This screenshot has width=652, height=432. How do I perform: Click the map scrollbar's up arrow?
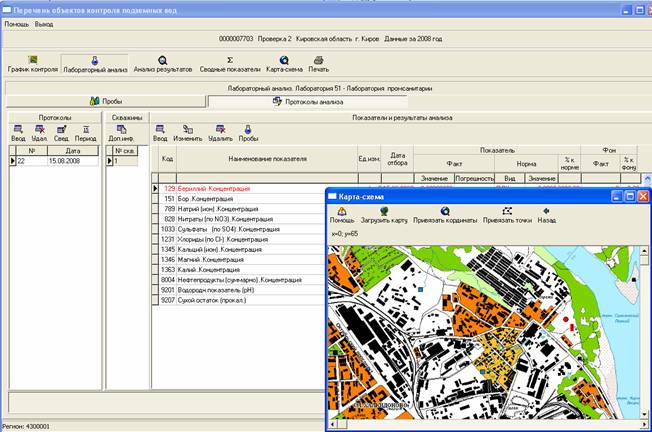[644, 249]
